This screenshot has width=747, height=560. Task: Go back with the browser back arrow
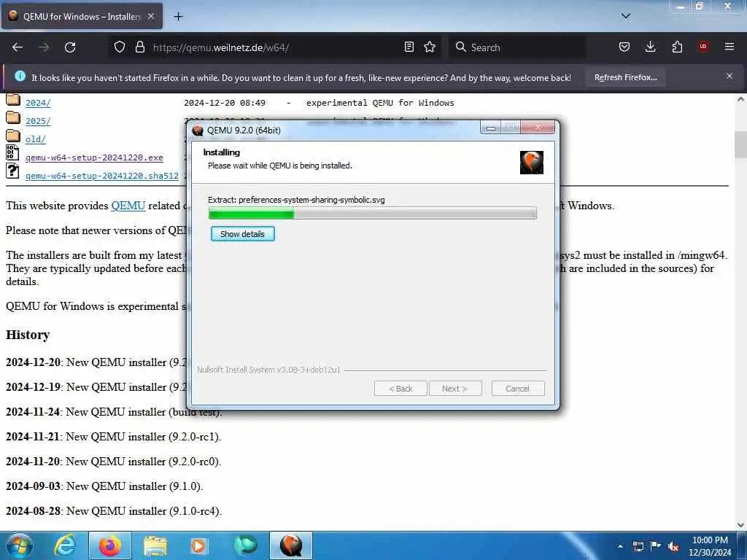click(18, 47)
